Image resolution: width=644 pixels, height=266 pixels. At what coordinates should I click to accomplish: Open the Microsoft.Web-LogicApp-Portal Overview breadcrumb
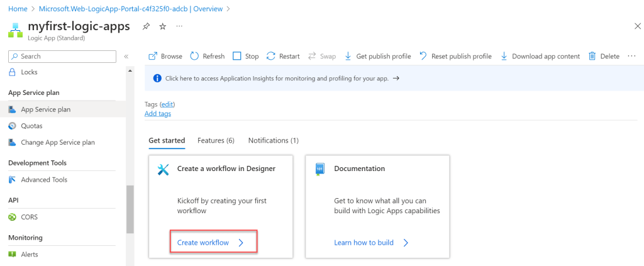click(x=131, y=9)
